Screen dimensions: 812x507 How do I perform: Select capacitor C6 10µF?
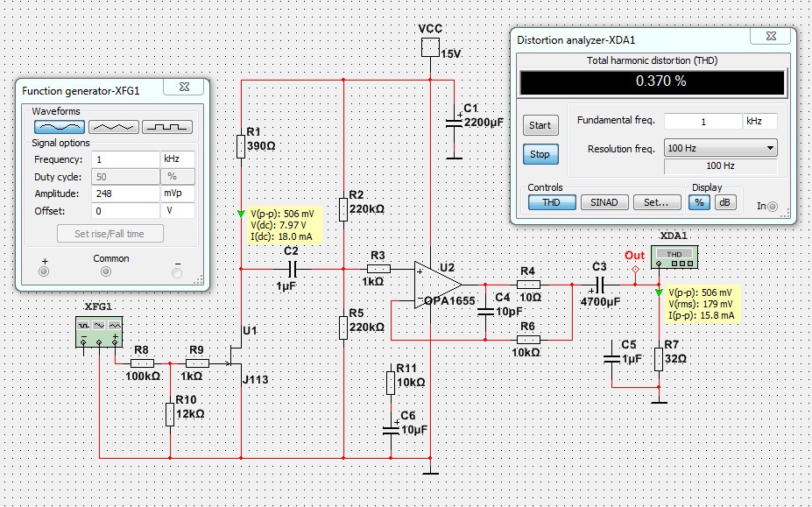click(x=391, y=429)
